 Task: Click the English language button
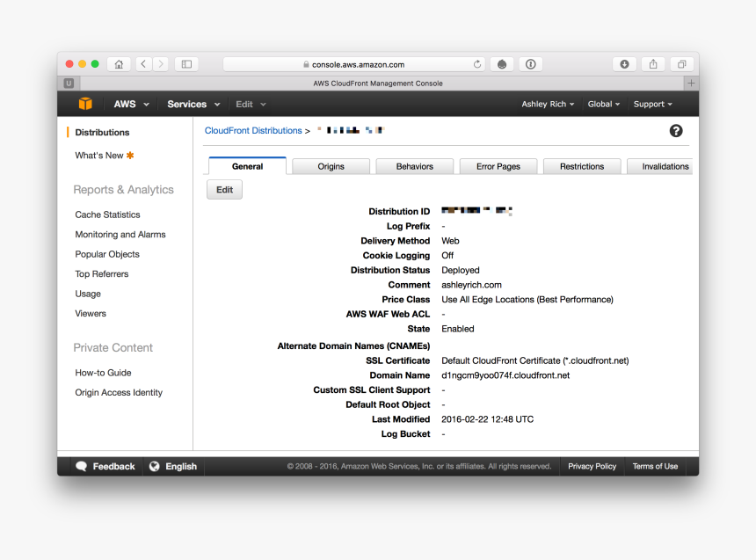173,467
